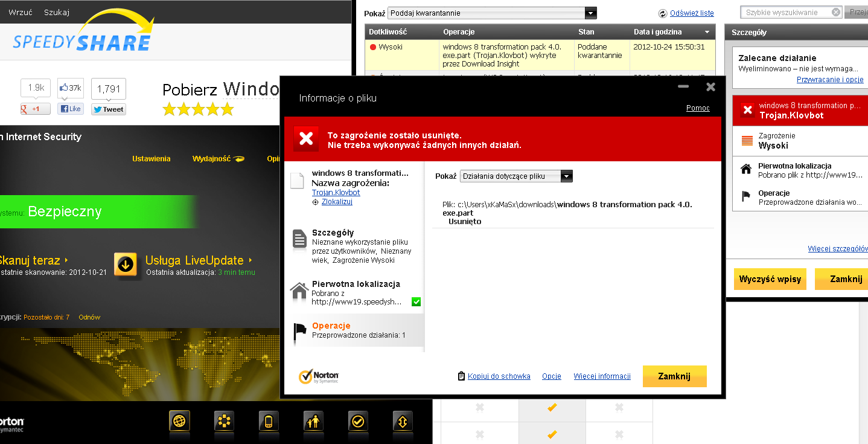This screenshot has height=444, width=868.
Task: Click the LiveUpdate download arrow icon
Action: coord(126,264)
